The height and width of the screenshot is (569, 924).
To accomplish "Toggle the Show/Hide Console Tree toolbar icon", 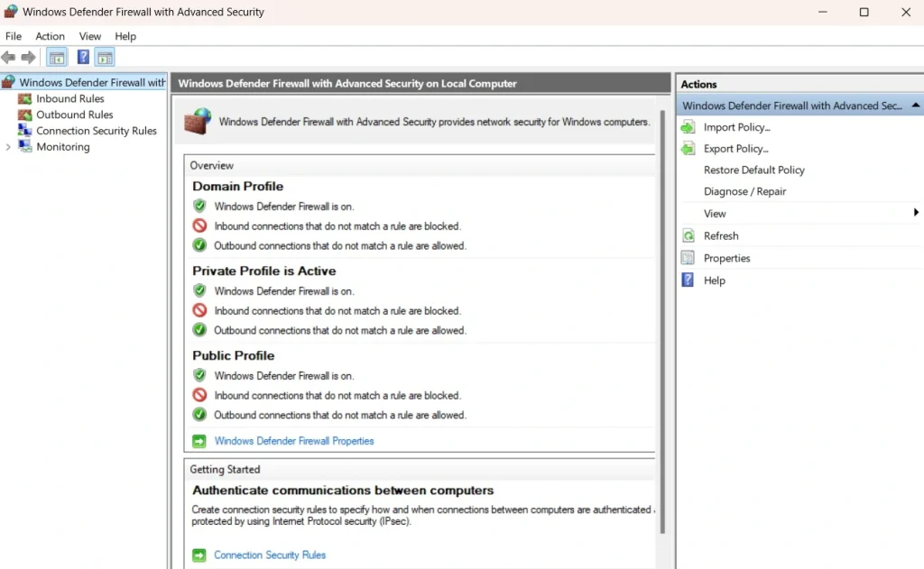I will point(57,57).
